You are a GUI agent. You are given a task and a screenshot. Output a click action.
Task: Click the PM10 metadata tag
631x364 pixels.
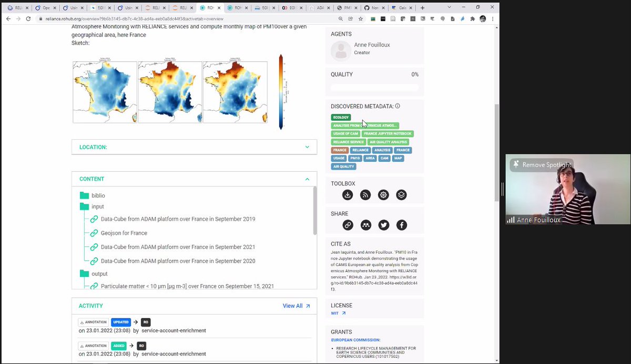(x=355, y=158)
